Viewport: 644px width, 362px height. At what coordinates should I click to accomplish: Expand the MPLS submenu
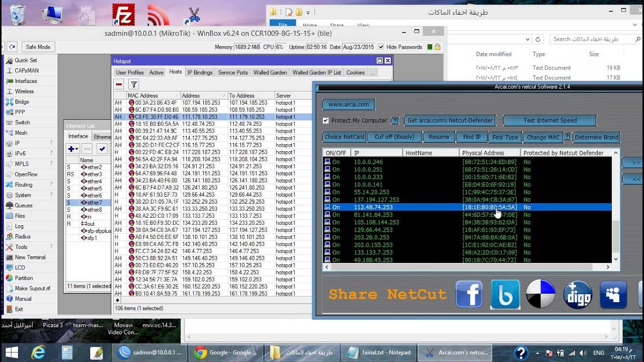pos(52,164)
